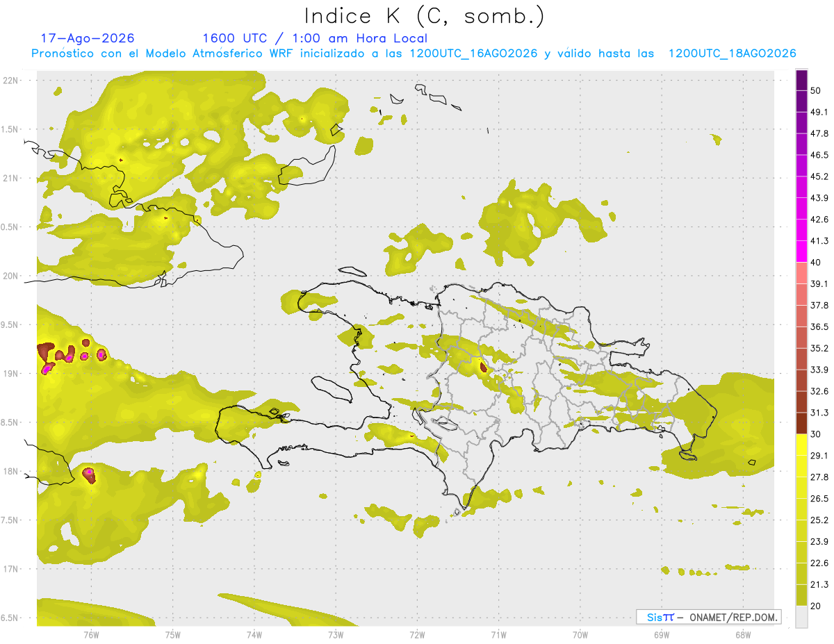Click the legend value '27.8'
The image size is (834, 644).
pyautogui.click(x=819, y=477)
